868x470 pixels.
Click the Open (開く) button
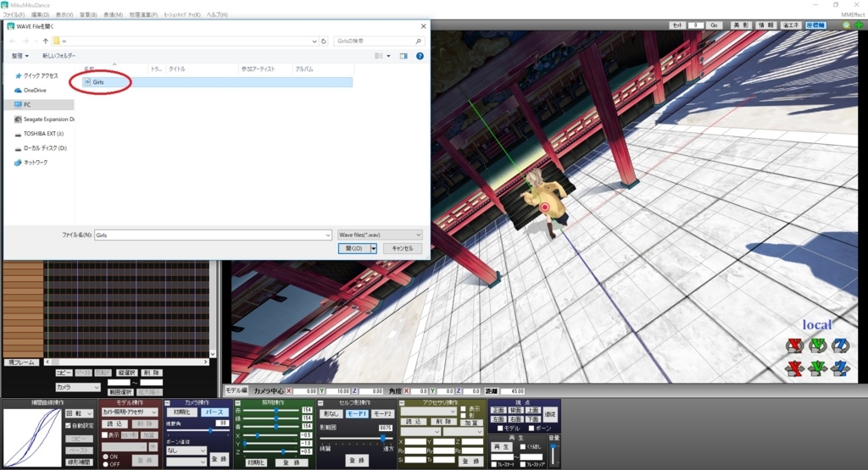353,248
